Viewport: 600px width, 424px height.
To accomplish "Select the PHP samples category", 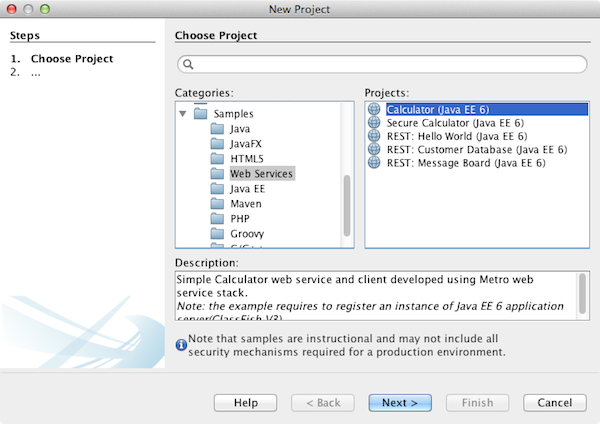I will 240,219.
